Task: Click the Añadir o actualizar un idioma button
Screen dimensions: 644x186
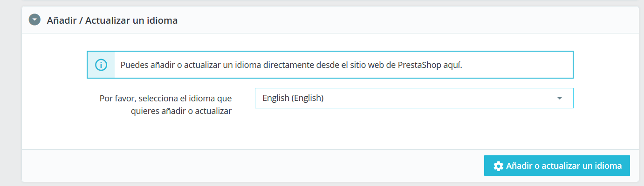Action: click(557, 166)
